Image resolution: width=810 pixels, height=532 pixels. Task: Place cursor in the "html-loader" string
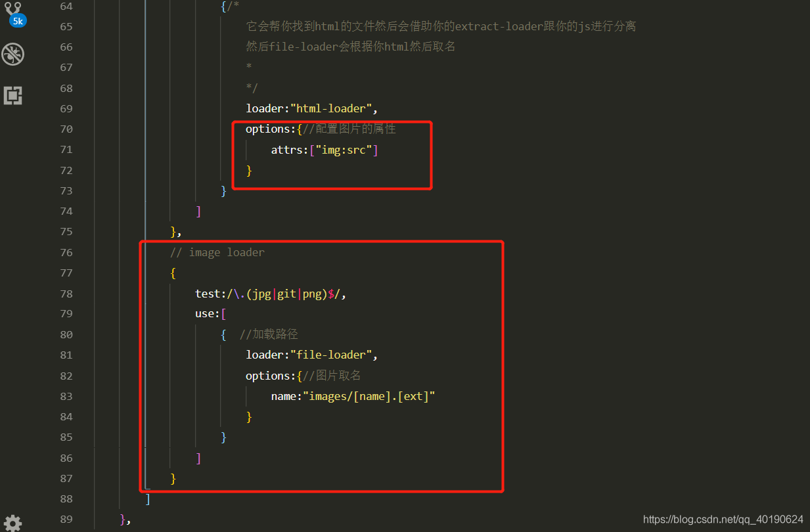point(332,108)
